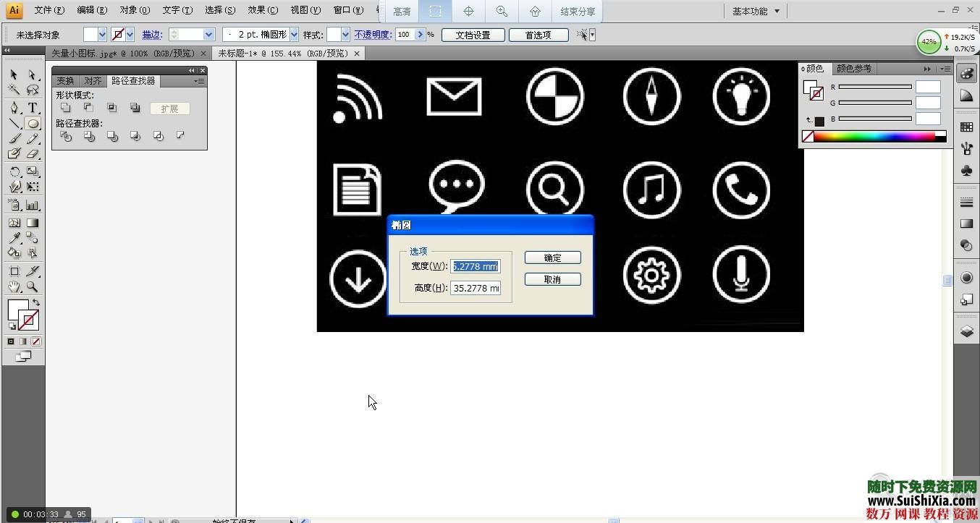Click the Minus Back pathfinder icon
The height and width of the screenshot is (523, 980).
click(x=180, y=136)
